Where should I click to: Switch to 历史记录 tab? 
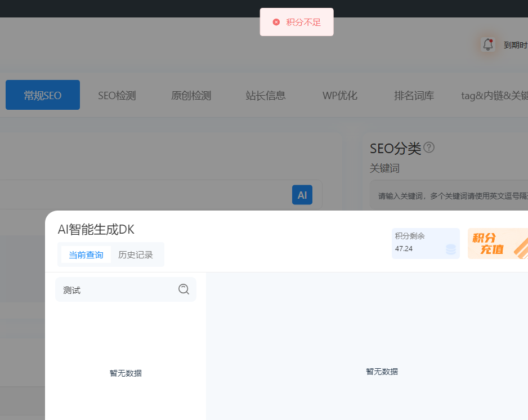[x=135, y=254]
